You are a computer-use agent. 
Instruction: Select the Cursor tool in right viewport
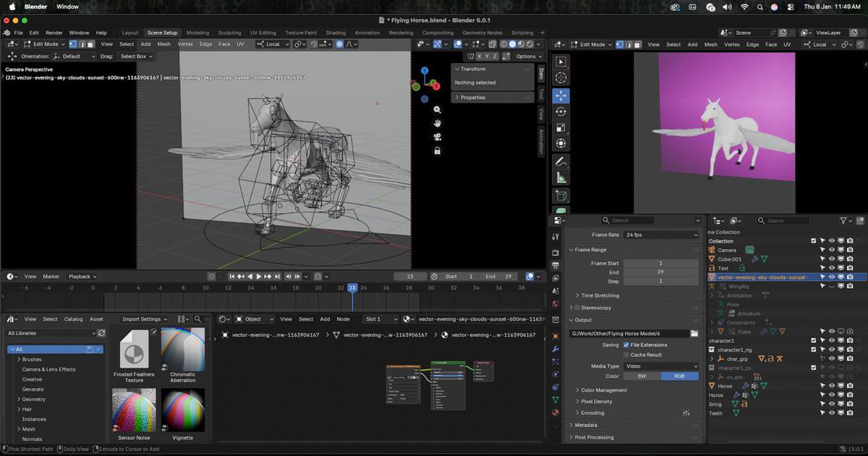pos(561,77)
